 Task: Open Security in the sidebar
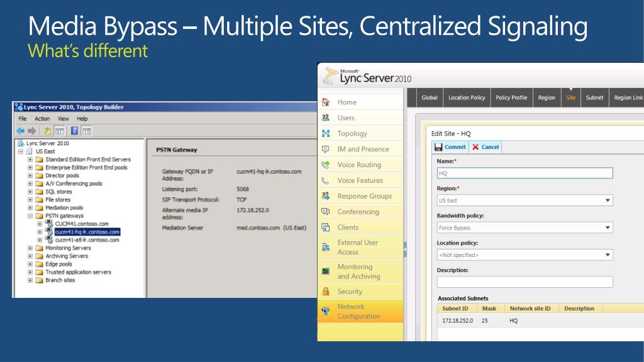(x=350, y=292)
